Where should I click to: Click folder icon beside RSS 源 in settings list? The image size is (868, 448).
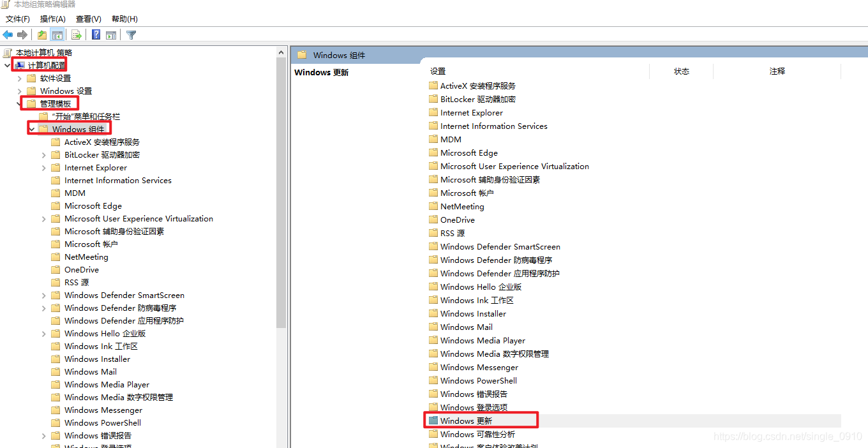point(433,233)
